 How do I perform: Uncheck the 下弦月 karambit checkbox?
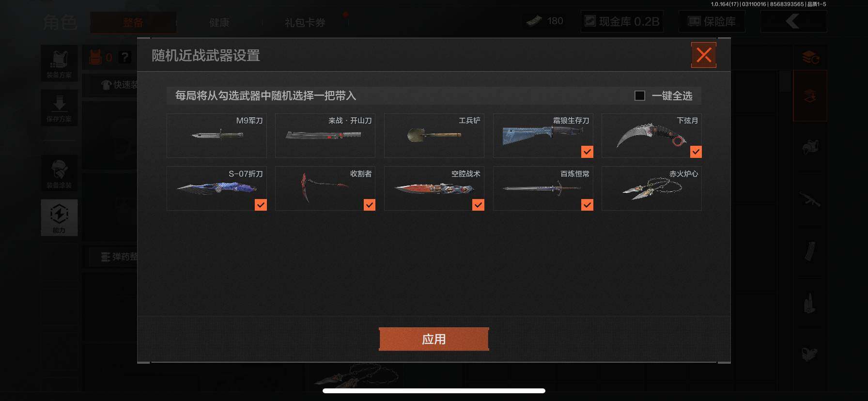click(x=696, y=152)
